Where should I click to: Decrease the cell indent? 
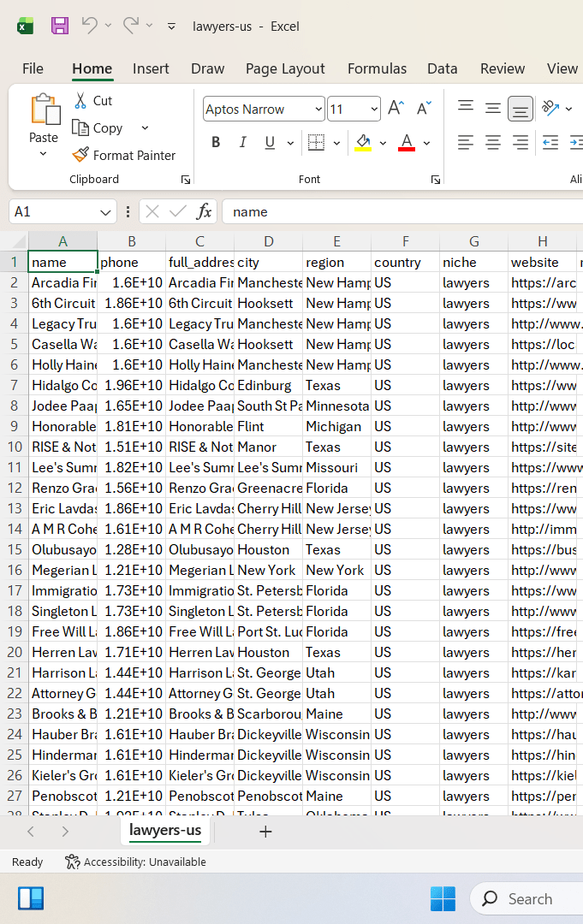[x=550, y=142]
